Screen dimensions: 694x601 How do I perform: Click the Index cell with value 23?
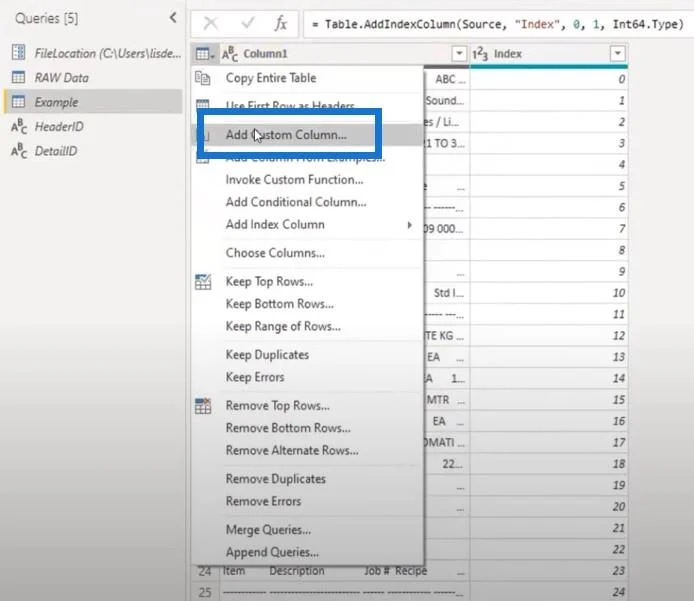(x=549, y=571)
